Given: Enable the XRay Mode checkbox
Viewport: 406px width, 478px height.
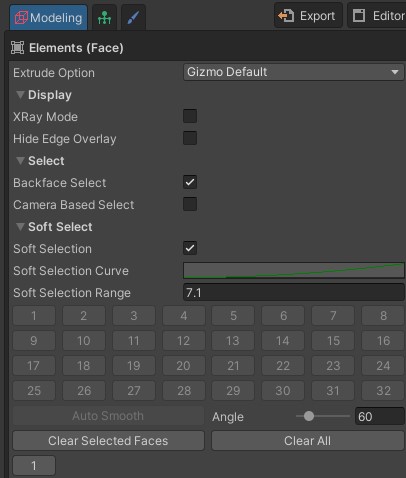Looking at the screenshot, I should pyautogui.click(x=190, y=116).
